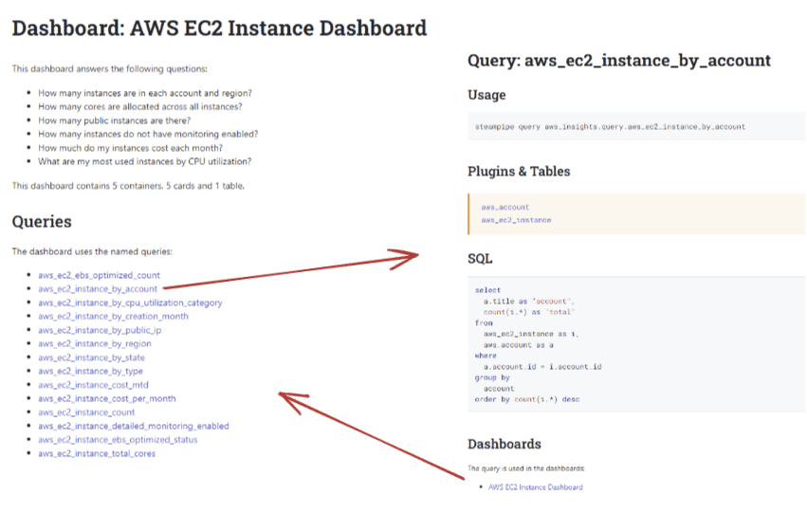Open aws_ec2_instance_by_region link
Screen dimensions: 807x532
pyautogui.click(x=95, y=343)
